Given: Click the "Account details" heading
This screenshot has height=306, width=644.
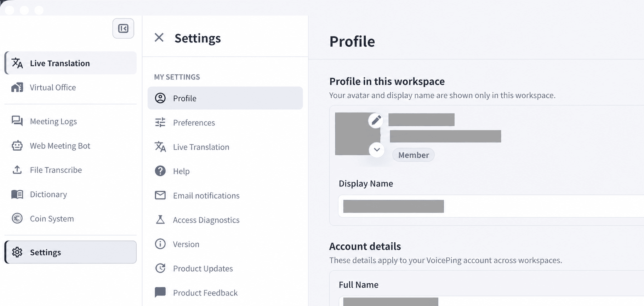Looking at the screenshot, I should [365, 246].
